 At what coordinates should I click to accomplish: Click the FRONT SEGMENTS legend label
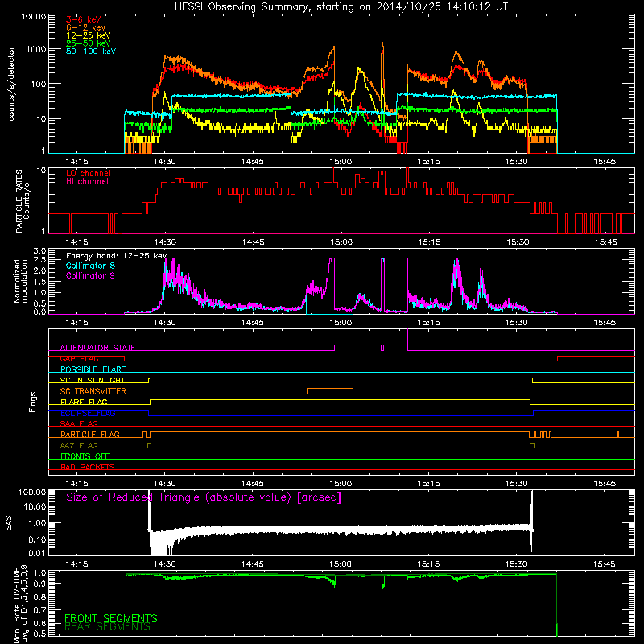click(x=111, y=618)
